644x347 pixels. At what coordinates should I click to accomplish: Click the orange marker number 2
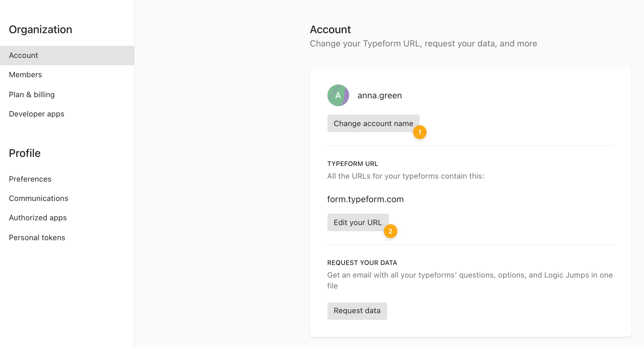coord(390,231)
